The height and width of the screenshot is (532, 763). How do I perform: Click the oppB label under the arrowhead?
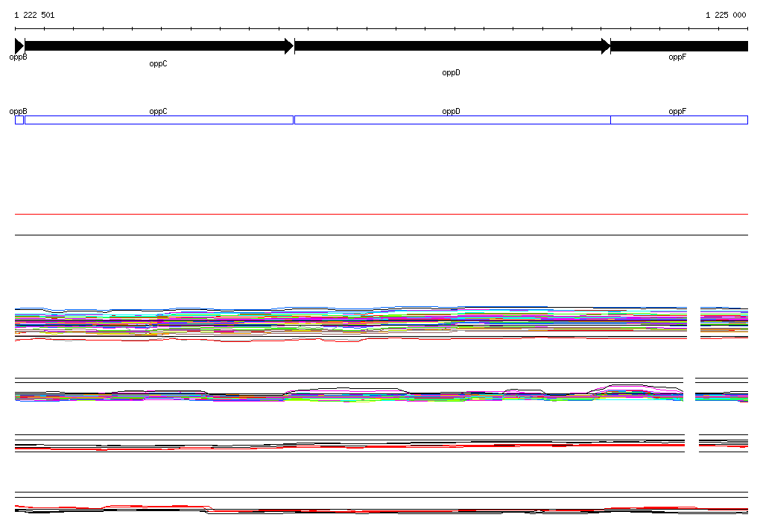(x=18, y=57)
